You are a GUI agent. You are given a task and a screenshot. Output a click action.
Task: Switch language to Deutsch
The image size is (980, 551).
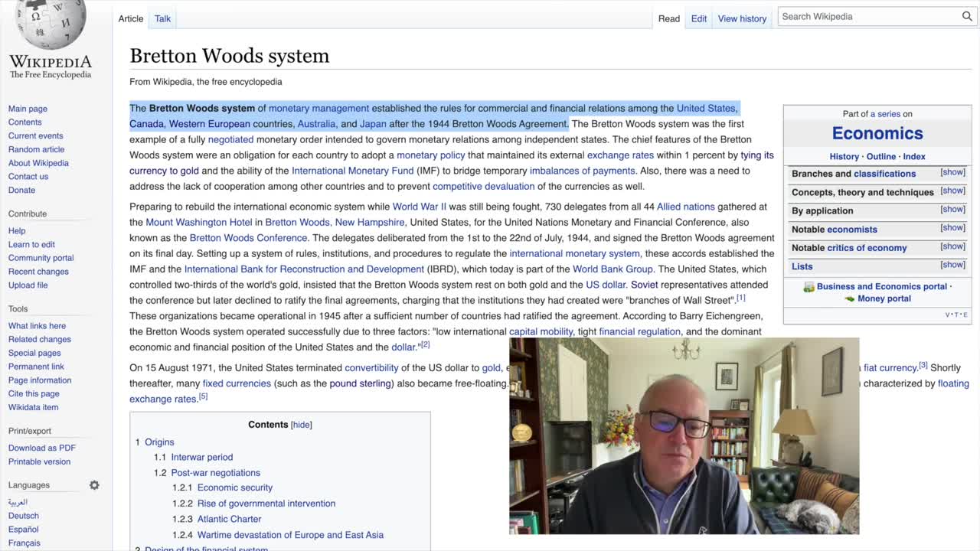(x=24, y=516)
